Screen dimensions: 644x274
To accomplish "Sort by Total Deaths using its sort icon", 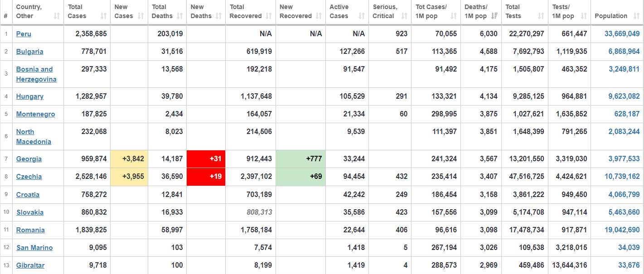I will tap(180, 16).
